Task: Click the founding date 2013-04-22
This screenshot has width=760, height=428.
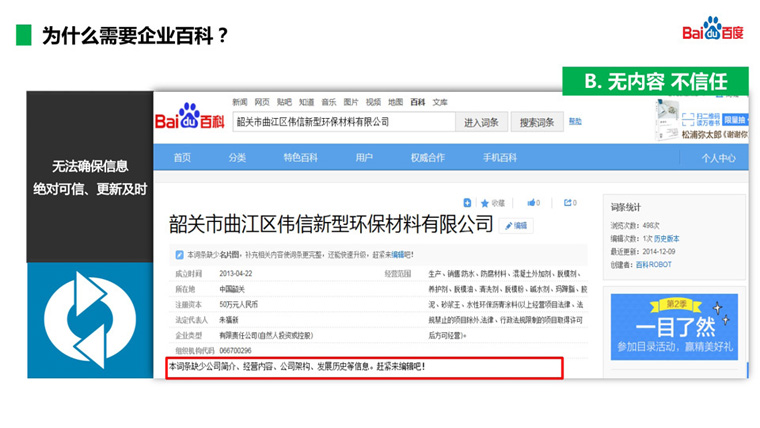Action: (236, 273)
